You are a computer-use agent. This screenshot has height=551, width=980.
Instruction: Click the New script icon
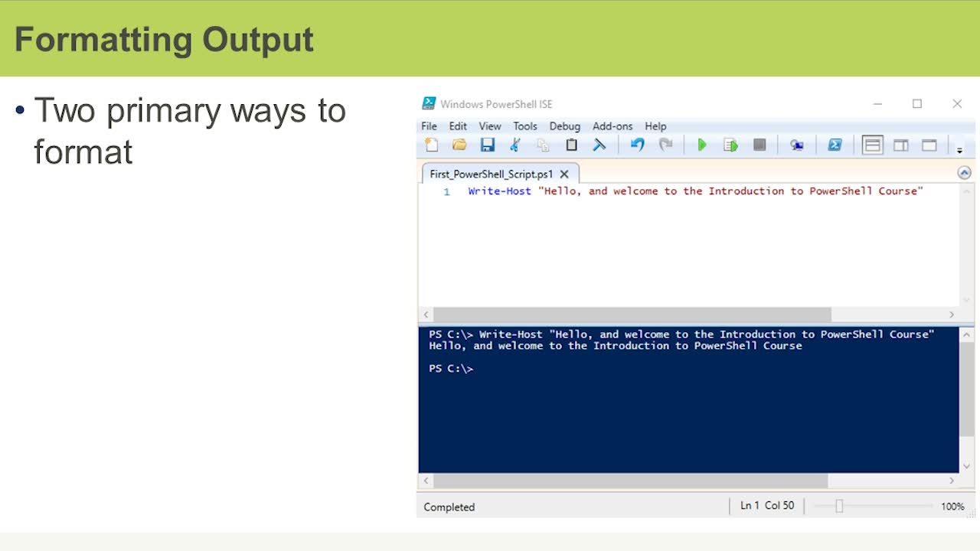tap(432, 145)
